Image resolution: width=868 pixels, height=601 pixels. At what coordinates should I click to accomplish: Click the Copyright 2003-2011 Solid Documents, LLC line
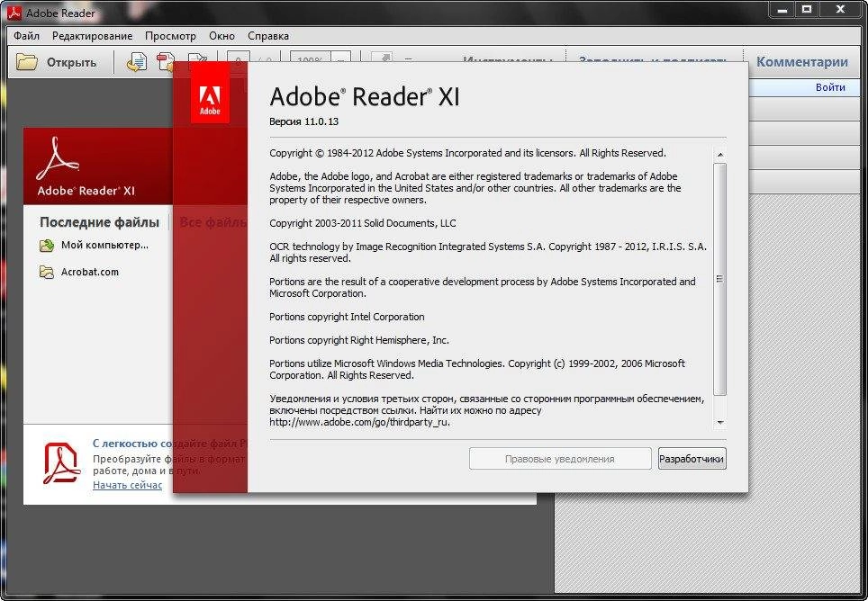tap(363, 223)
